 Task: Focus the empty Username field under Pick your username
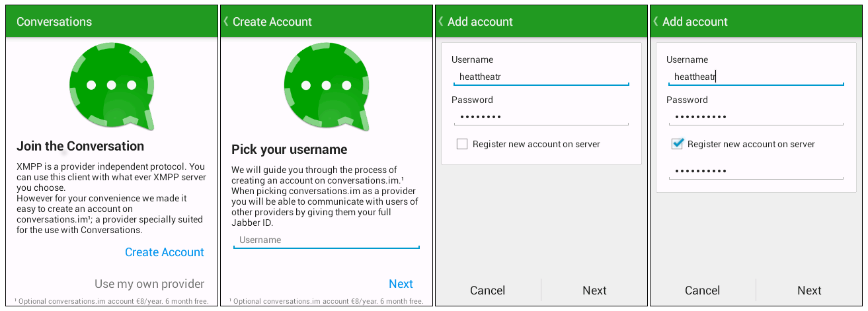[x=327, y=240]
